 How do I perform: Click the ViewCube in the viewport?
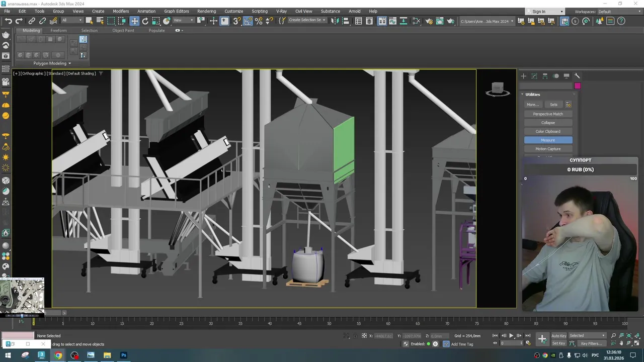[498, 89]
